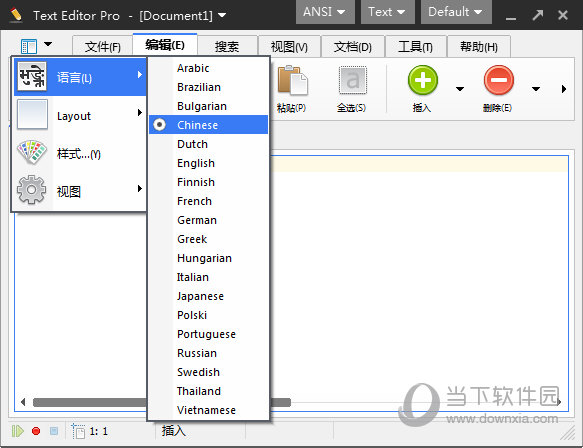The image size is (583, 448).
Task: Click the cursor position icon in status bar
Action: [78, 431]
